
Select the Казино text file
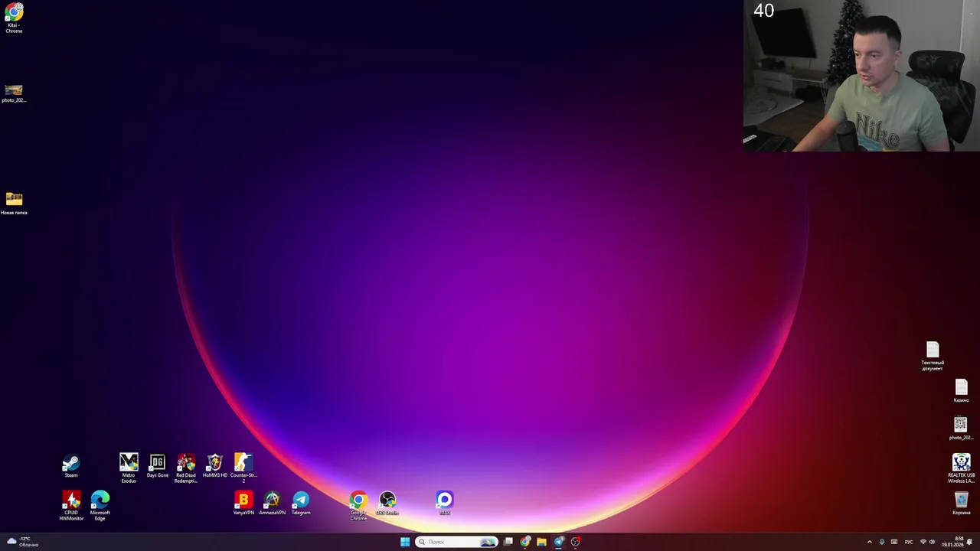(962, 391)
